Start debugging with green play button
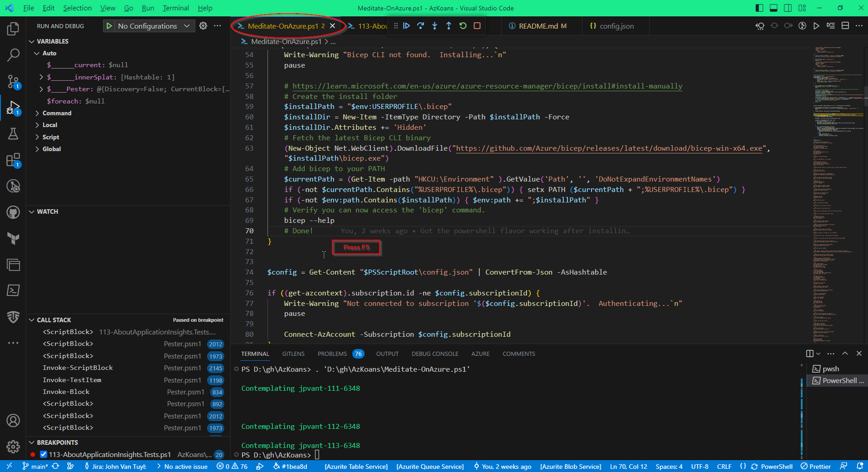 (x=109, y=26)
